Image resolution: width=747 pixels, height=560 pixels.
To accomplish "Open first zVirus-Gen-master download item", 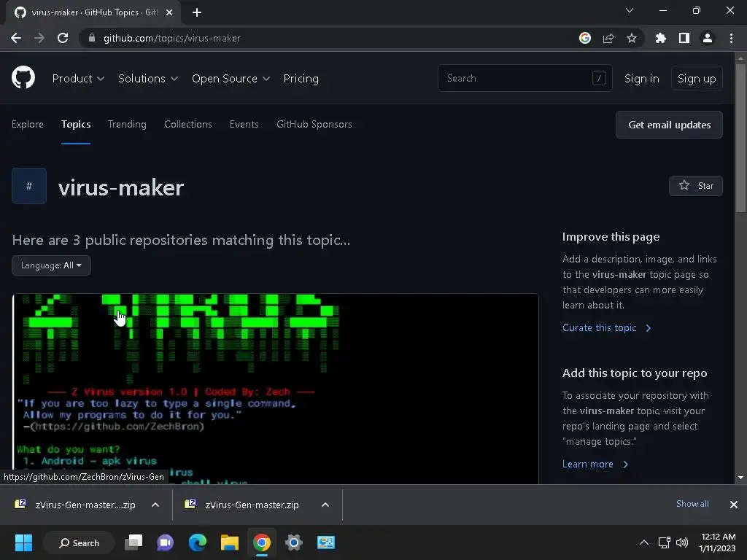I will click(x=76, y=505).
